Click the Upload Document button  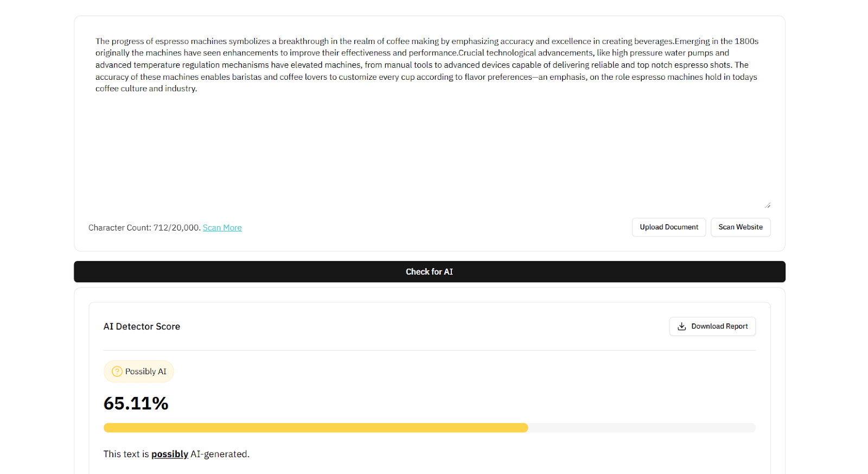tap(669, 227)
